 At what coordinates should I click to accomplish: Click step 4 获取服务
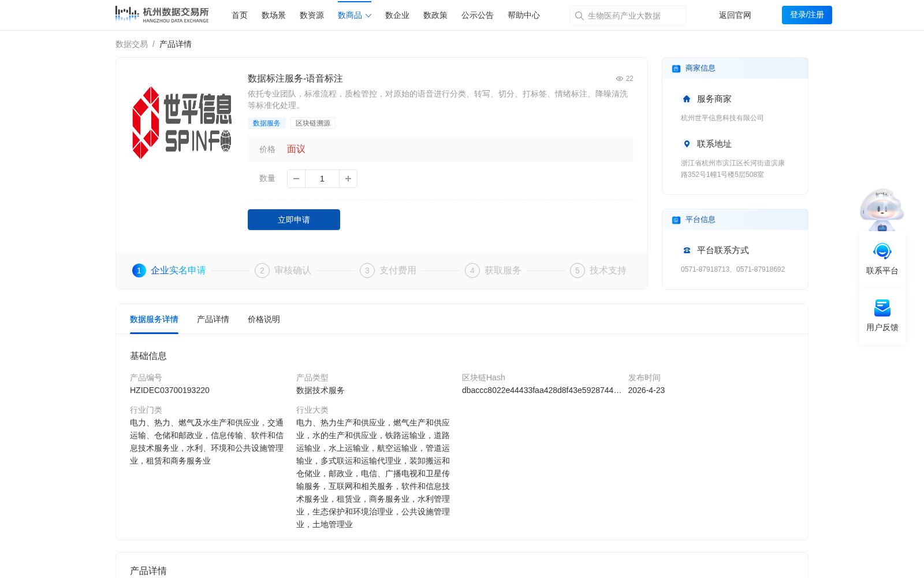pyautogui.click(x=493, y=271)
